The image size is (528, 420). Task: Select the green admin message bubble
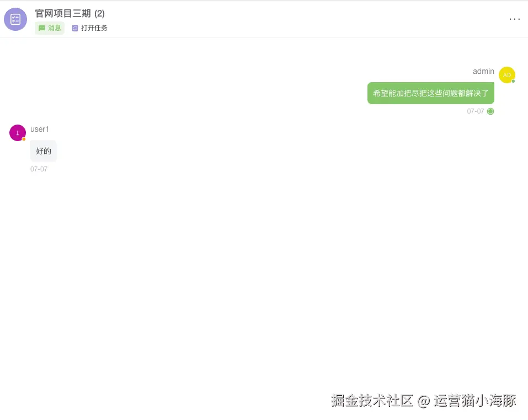coord(431,93)
